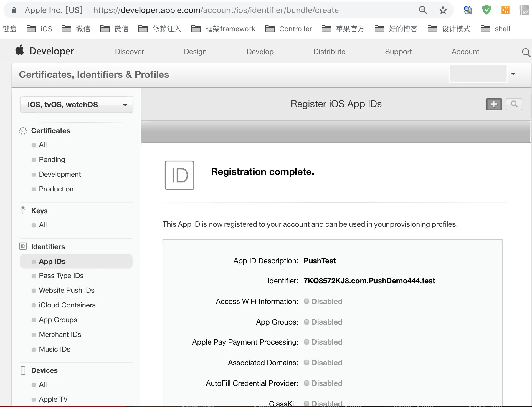
Task: Open the 框架framework bookmarks folder
Action: point(223,29)
